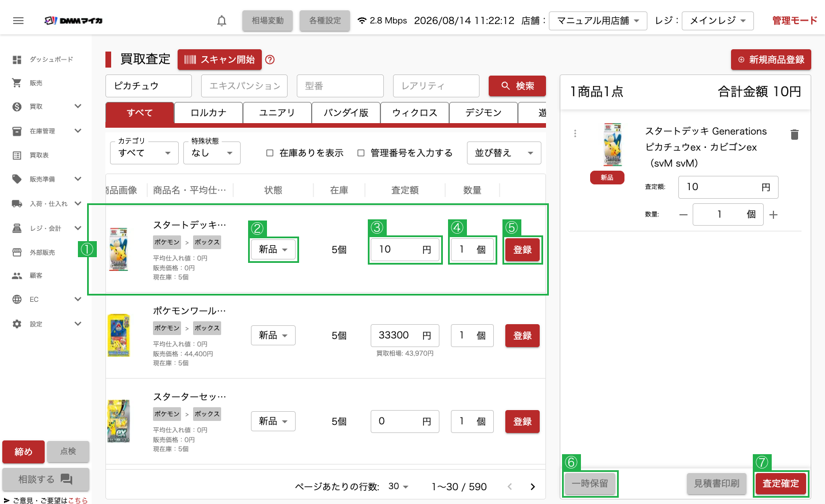Go to the next results page arrow

click(x=533, y=487)
